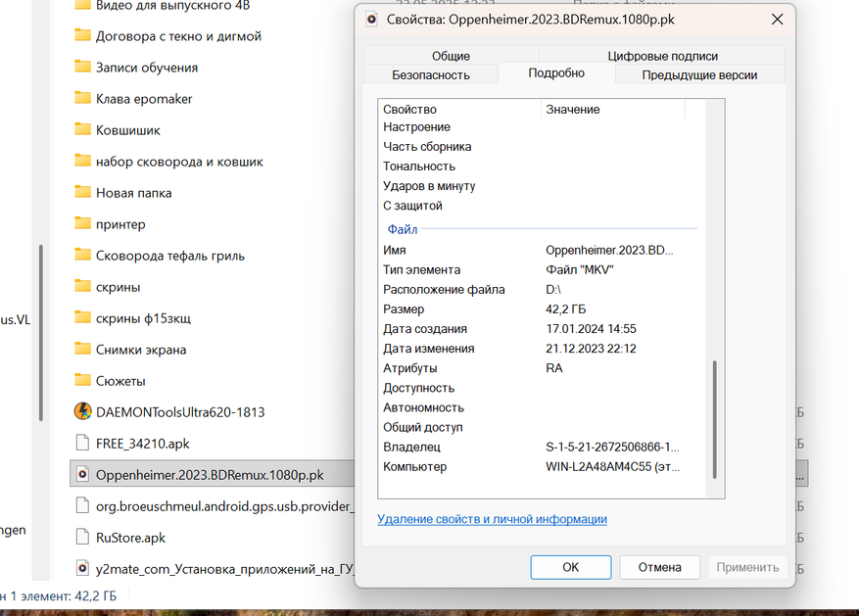This screenshot has width=859, height=616.
Task: Select folder icon next to скрины
Action: (x=82, y=286)
